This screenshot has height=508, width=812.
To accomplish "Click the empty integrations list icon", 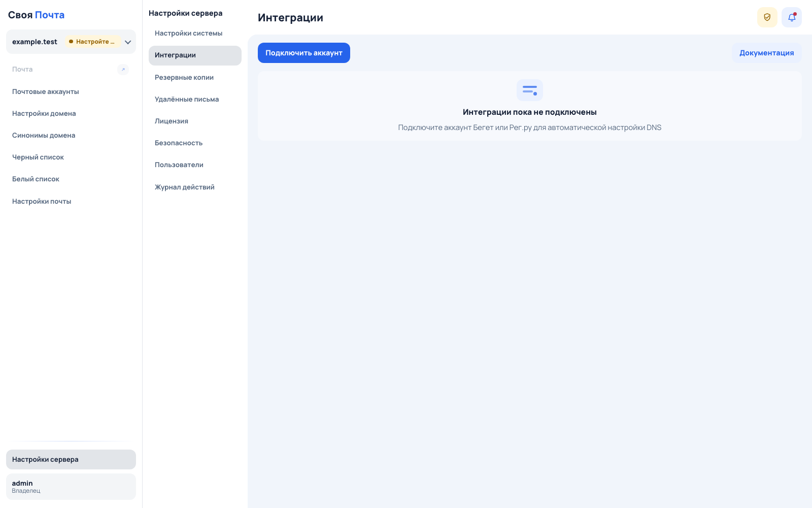I will pos(530,90).
